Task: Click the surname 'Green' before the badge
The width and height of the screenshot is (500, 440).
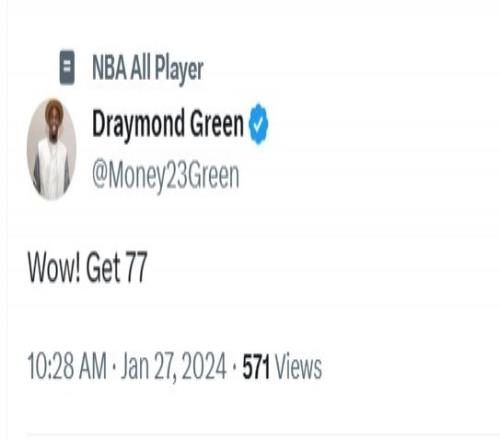Action: coord(217,124)
